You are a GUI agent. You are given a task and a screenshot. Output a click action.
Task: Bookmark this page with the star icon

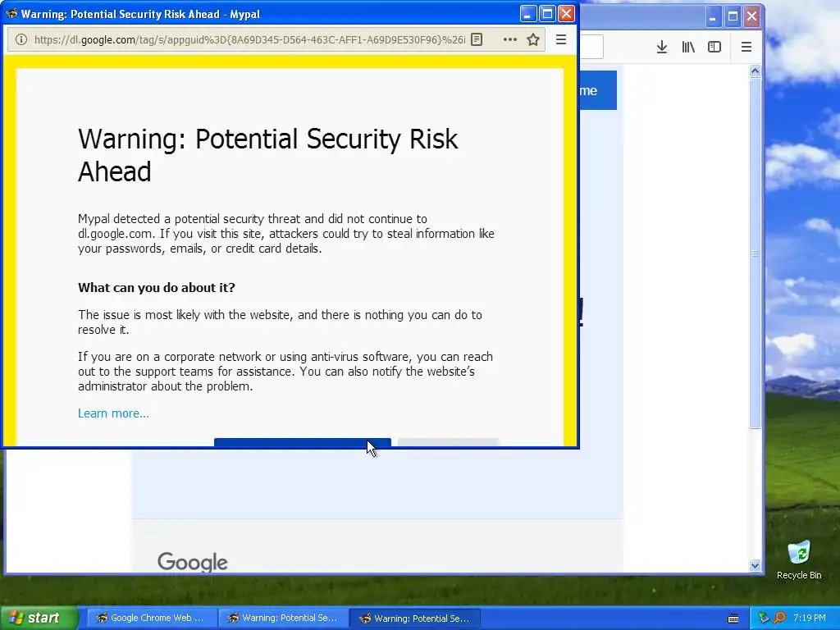click(x=533, y=39)
